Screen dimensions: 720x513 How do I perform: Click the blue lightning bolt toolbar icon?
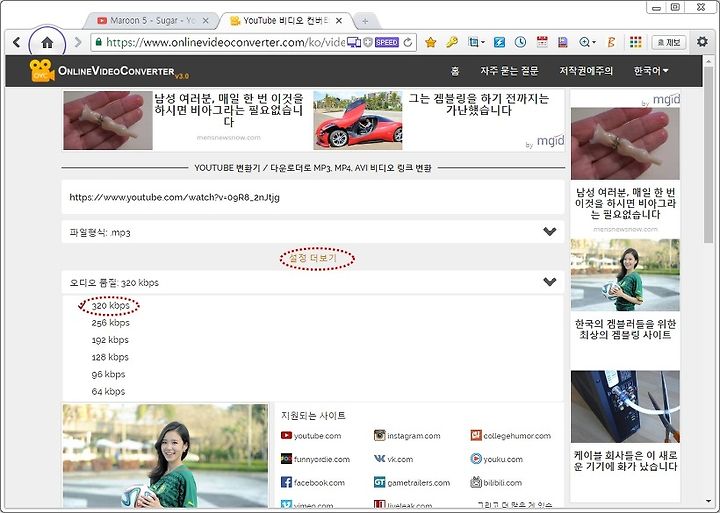499,42
